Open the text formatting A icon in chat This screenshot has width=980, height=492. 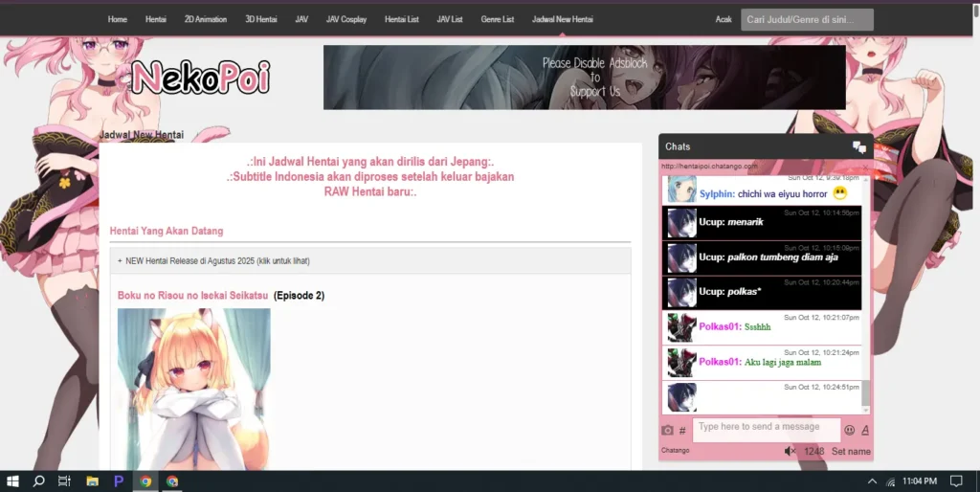pyautogui.click(x=865, y=430)
